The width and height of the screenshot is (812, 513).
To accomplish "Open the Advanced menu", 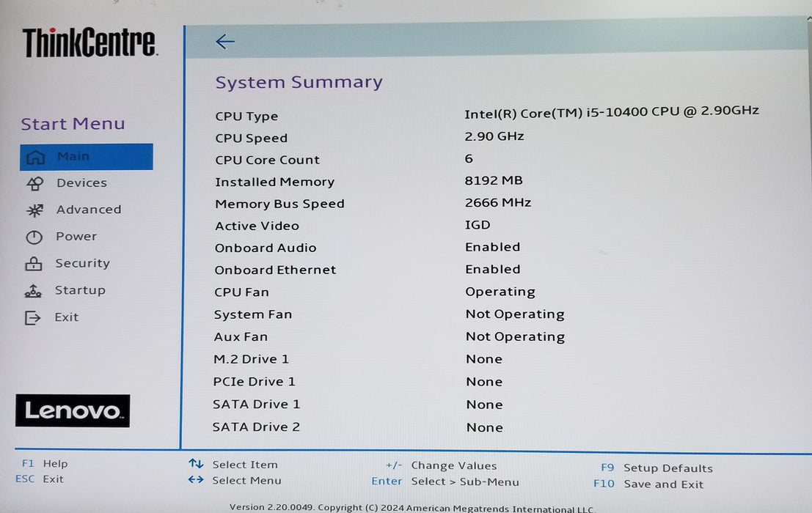I will 89,210.
